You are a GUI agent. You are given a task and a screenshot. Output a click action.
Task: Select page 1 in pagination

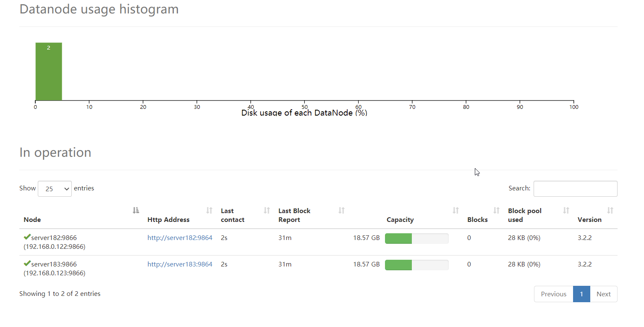coord(581,294)
